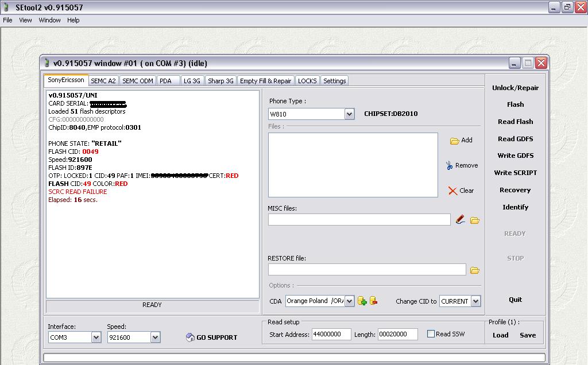The width and height of the screenshot is (588, 365).
Task: Click the RESTORE file input field
Action: [367, 269]
